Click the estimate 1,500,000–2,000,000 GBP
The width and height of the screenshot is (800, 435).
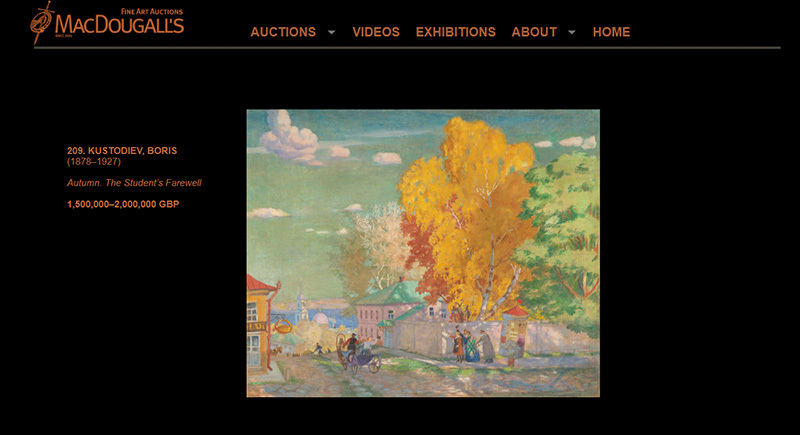point(123,204)
